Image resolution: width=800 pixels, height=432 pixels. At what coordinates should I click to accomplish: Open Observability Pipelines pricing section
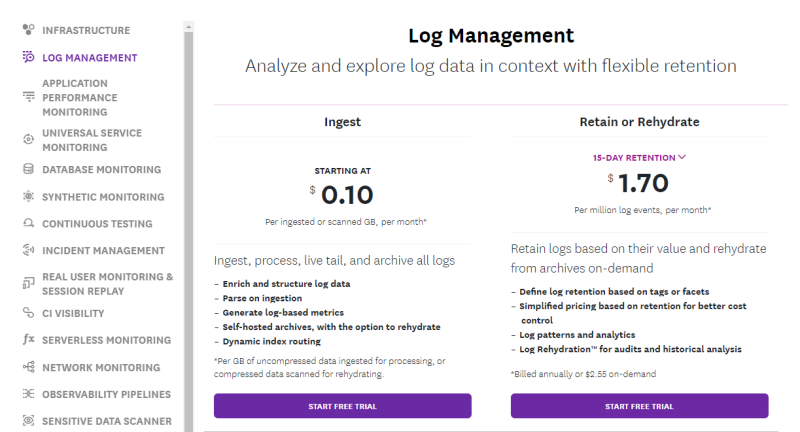point(106,394)
